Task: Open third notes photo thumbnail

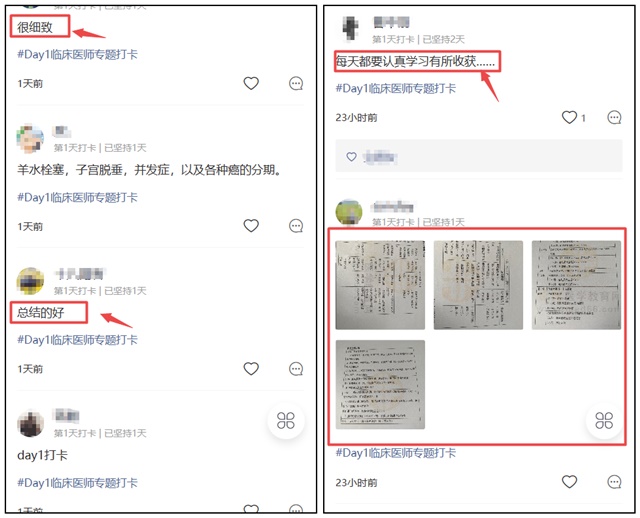Action: click(x=576, y=285)
